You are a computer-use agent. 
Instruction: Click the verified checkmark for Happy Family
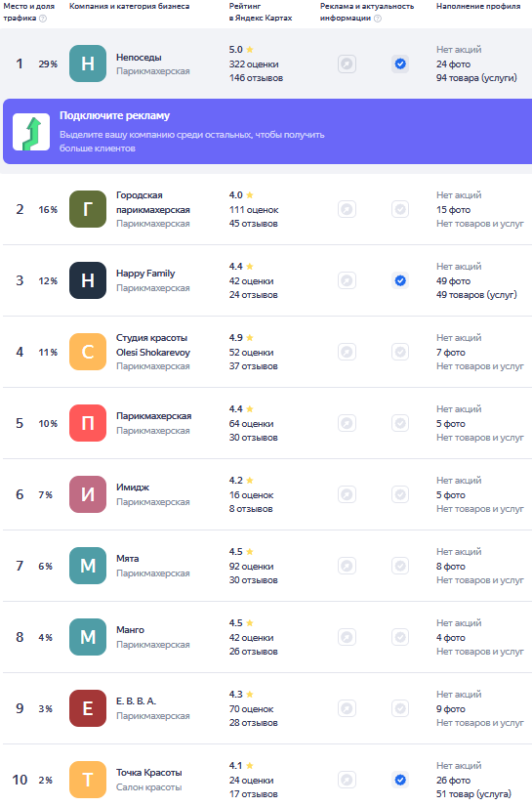(400, 280)
